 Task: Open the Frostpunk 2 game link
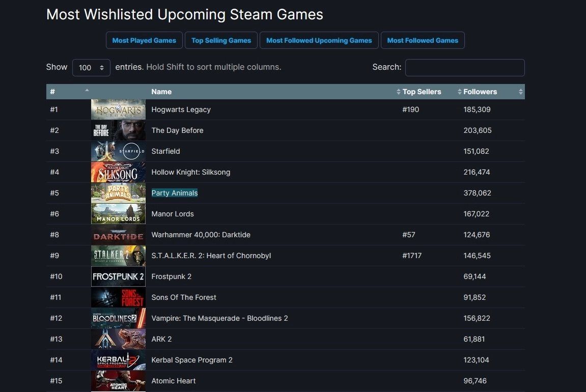[171, 276]
